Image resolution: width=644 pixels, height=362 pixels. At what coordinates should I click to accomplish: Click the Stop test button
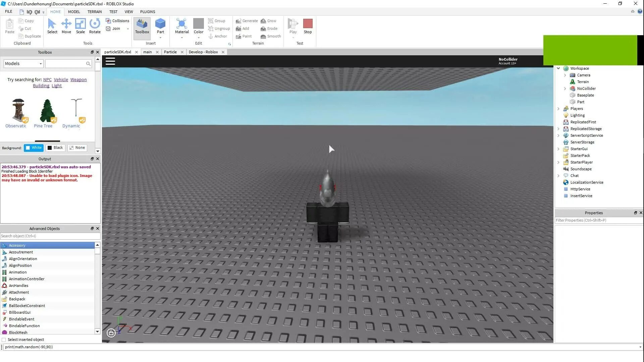tap(308, 25)
